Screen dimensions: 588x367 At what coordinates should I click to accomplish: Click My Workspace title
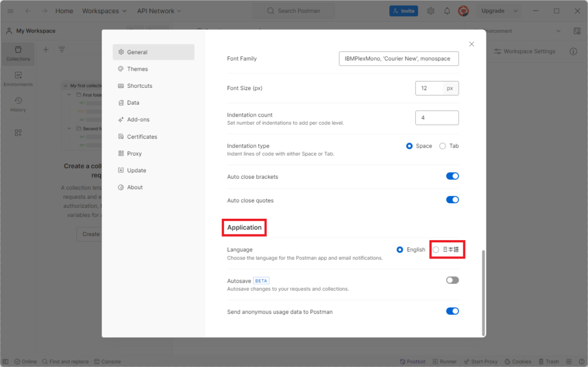36,31
